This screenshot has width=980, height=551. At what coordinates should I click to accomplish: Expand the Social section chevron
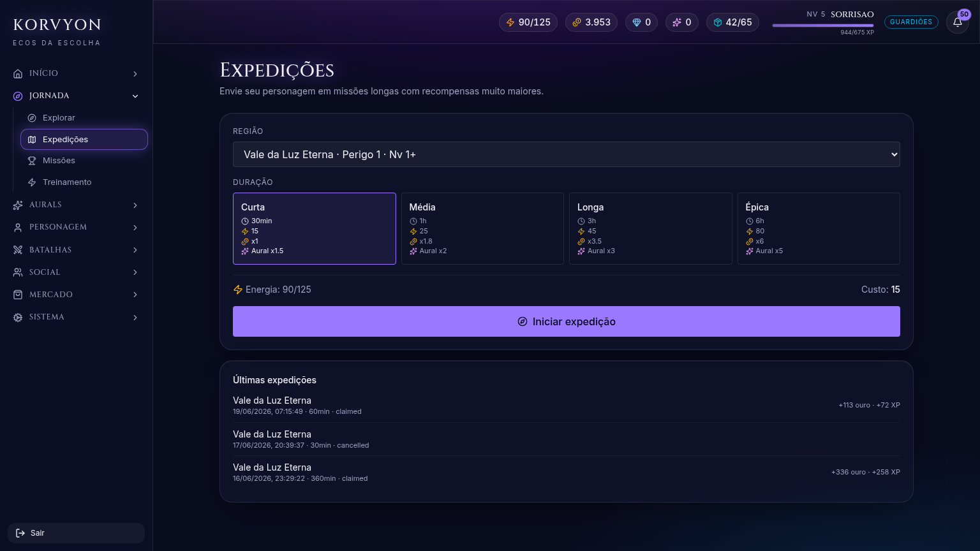click(x=135, y=272)
